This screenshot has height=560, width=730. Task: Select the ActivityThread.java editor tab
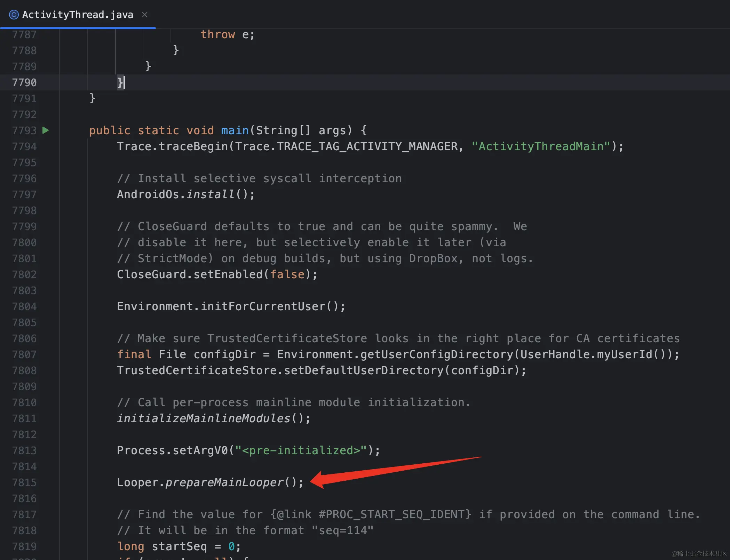pyautogui.click(x=78, y=15)
